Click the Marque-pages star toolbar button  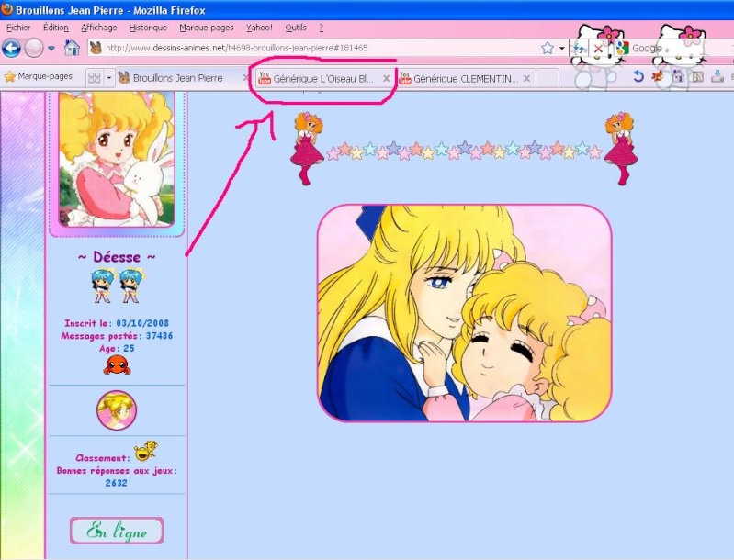point(39,76)
